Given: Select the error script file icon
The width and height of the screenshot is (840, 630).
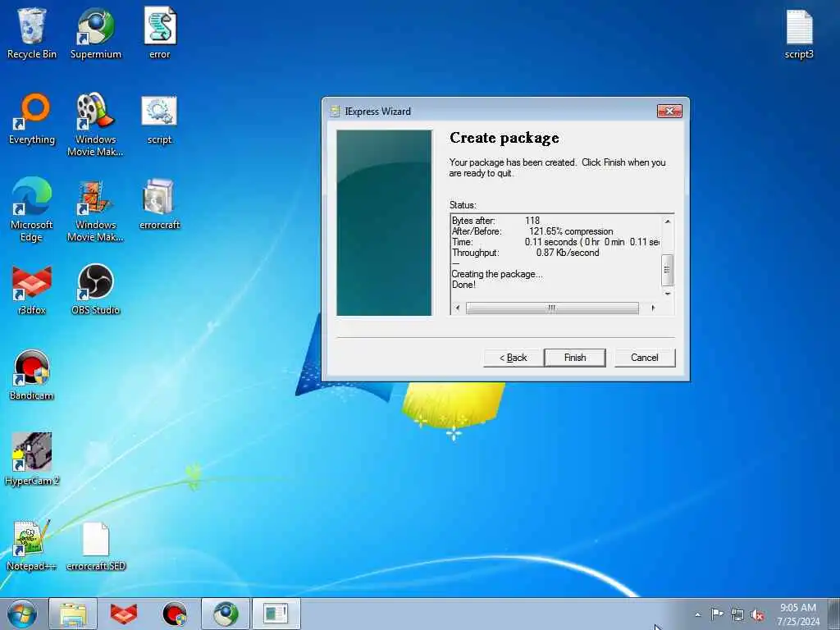Looking at the screenshot, I should (160, 33).
